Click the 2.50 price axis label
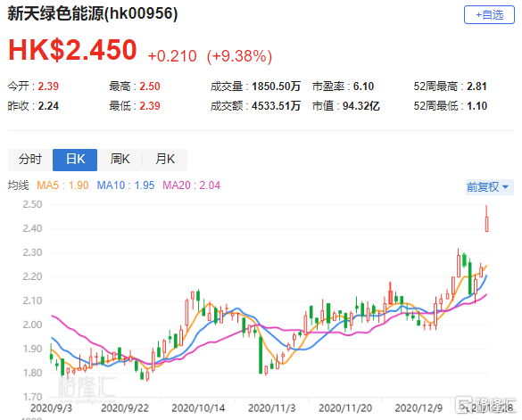This screenshot has height=420, width=522. 32,204
